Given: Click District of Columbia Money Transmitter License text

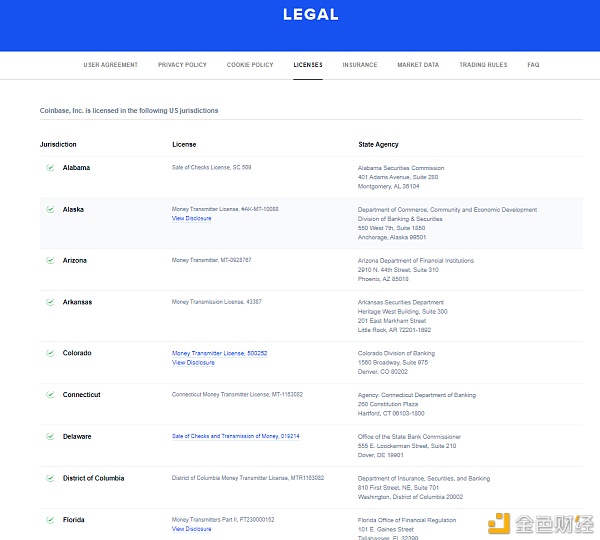Looking at the screenshot, I should coord(248,478).
